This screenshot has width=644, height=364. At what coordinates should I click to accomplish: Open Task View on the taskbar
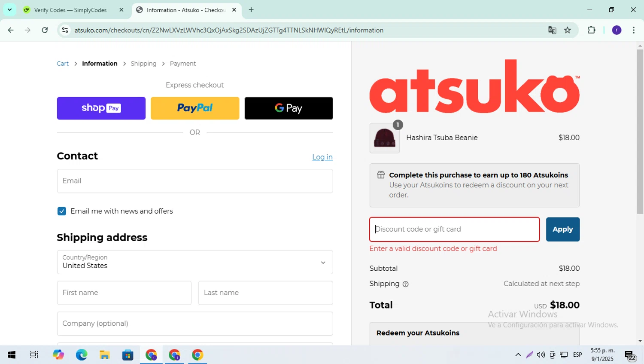tap(34, 355)
